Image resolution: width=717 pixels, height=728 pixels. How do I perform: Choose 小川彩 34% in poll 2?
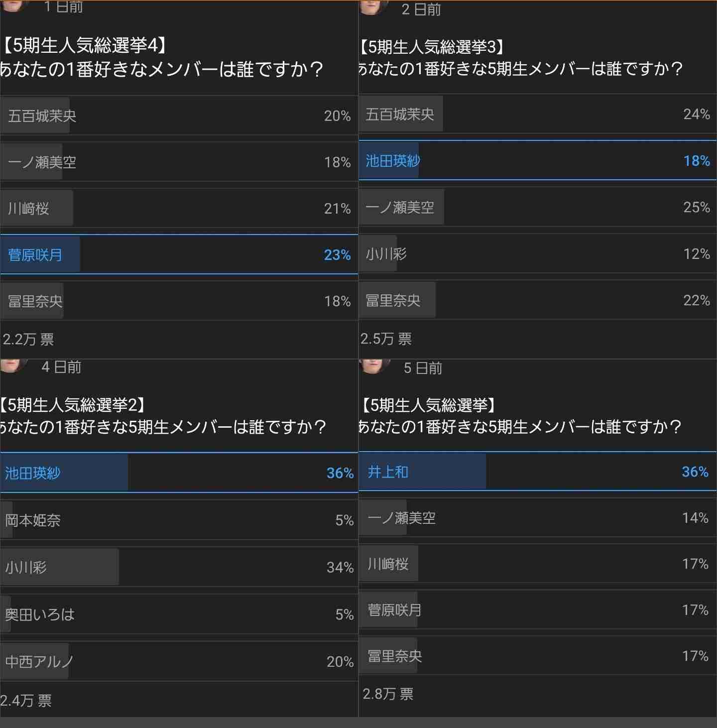pyautogui.click(x=179, y=567)
